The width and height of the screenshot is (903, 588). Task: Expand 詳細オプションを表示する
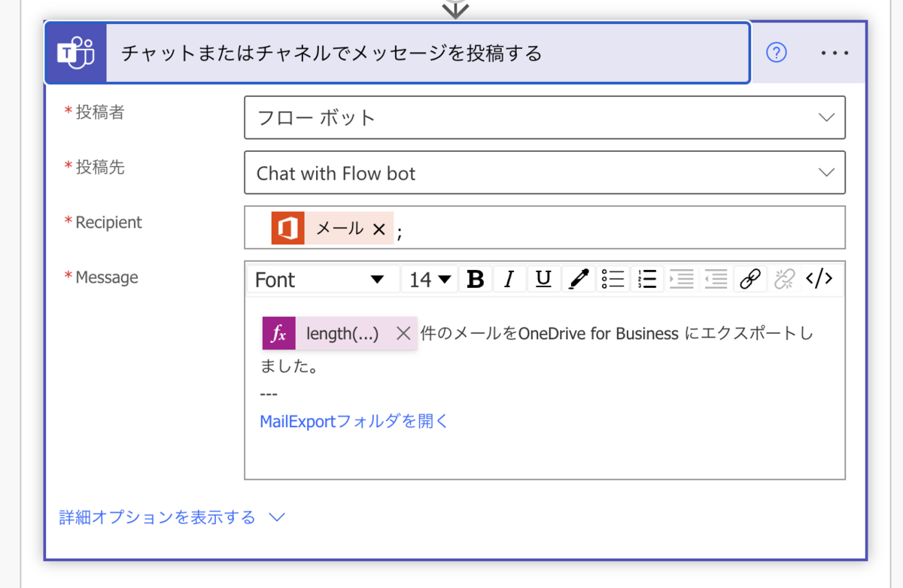172,517
